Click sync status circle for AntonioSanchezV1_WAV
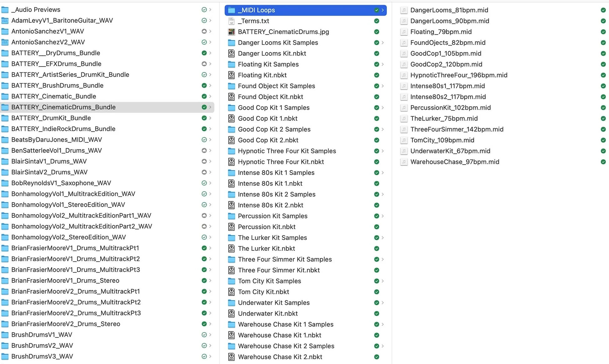The width and height of the screenshot is (609, 364). point(204,31)
